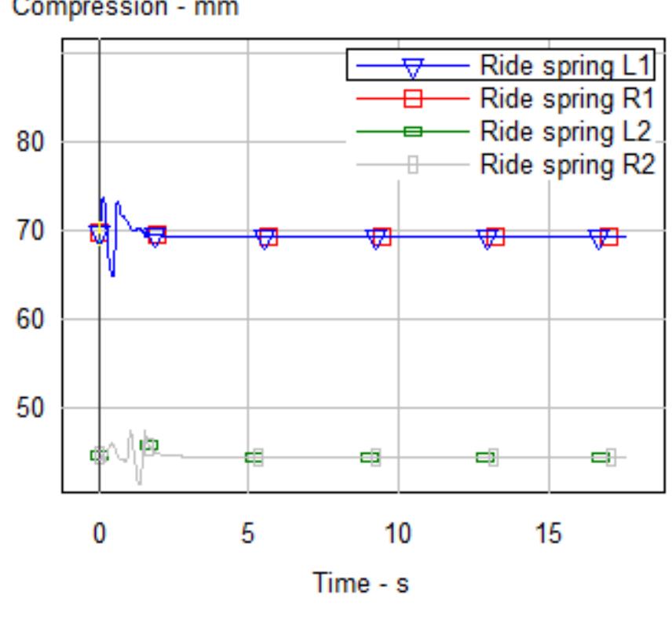The image size is (672, 617).
Task: Select the Ride spring L2 legend label
Action: coord(566,131)
